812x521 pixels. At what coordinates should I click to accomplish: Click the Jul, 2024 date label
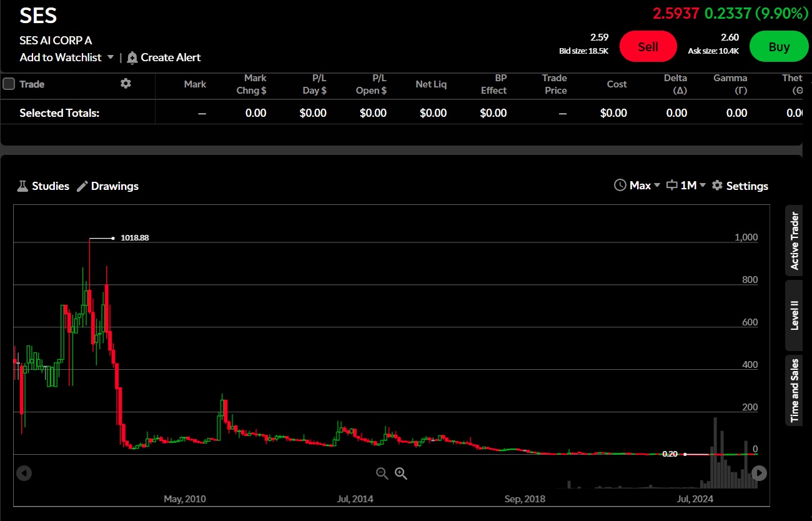[x=695, y=499]
